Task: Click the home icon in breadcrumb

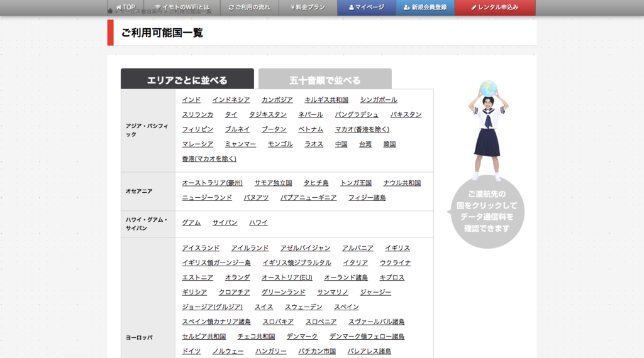Action: coord(110,11)
